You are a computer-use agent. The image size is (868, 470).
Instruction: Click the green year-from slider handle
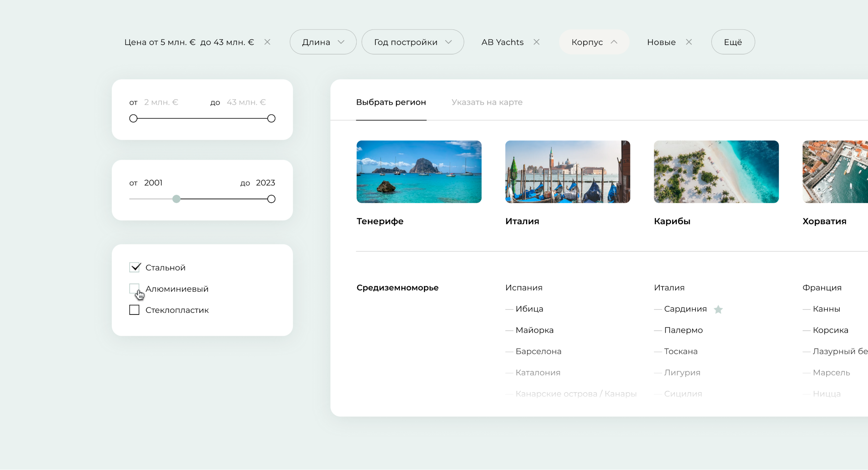[x=176, y=199]
